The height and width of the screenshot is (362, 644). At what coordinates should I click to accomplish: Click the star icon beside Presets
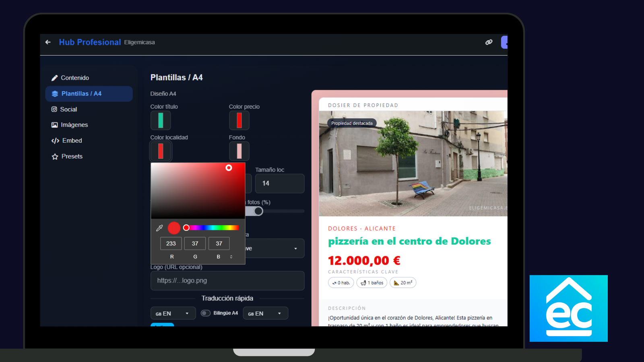(55, 156)
